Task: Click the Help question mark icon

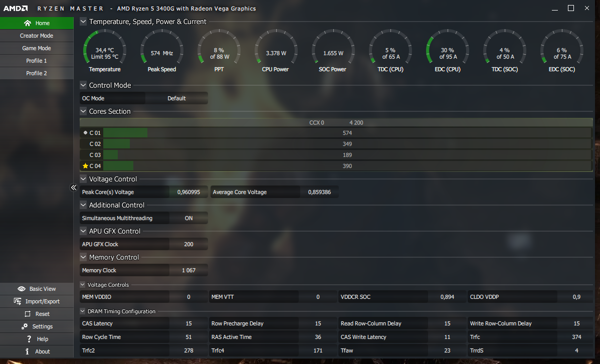Action: 29,339
